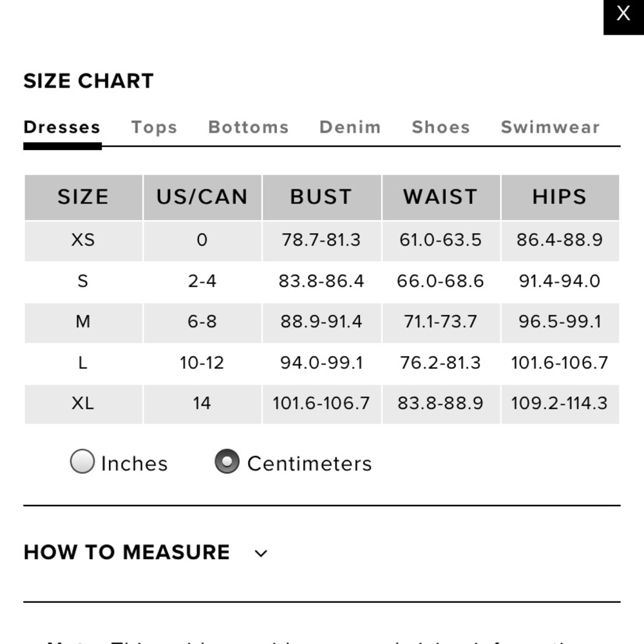The height and width of the screenshot is (644, 644).
Task: Click the SIZE CHART title
Action: [x=88, y=81]
